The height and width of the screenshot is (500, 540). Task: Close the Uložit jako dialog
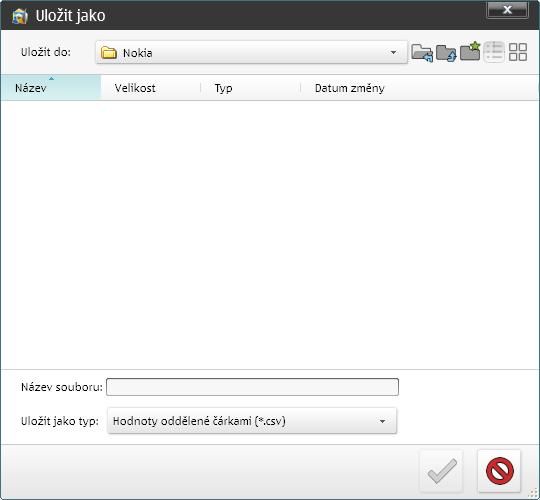click(x=507, y=10)
